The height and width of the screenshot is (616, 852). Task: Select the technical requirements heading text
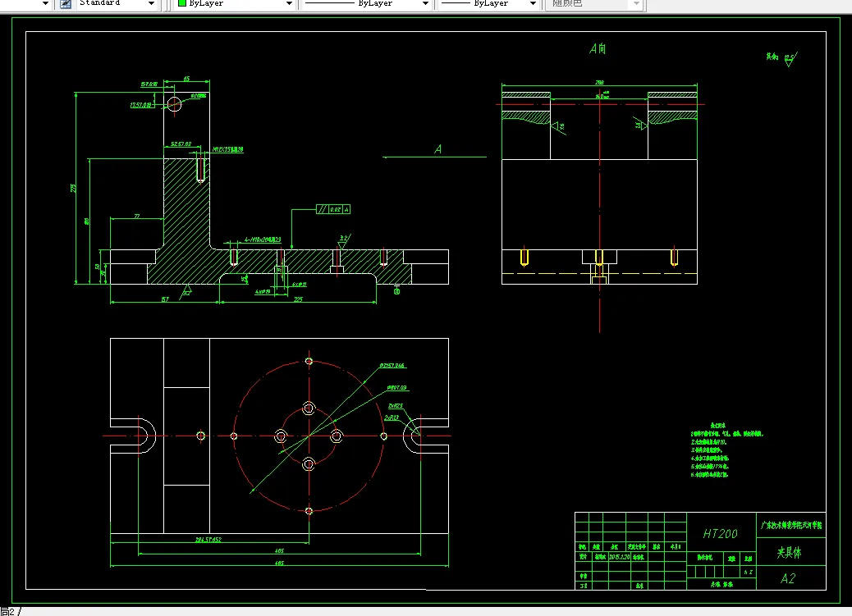coord(717,426)
